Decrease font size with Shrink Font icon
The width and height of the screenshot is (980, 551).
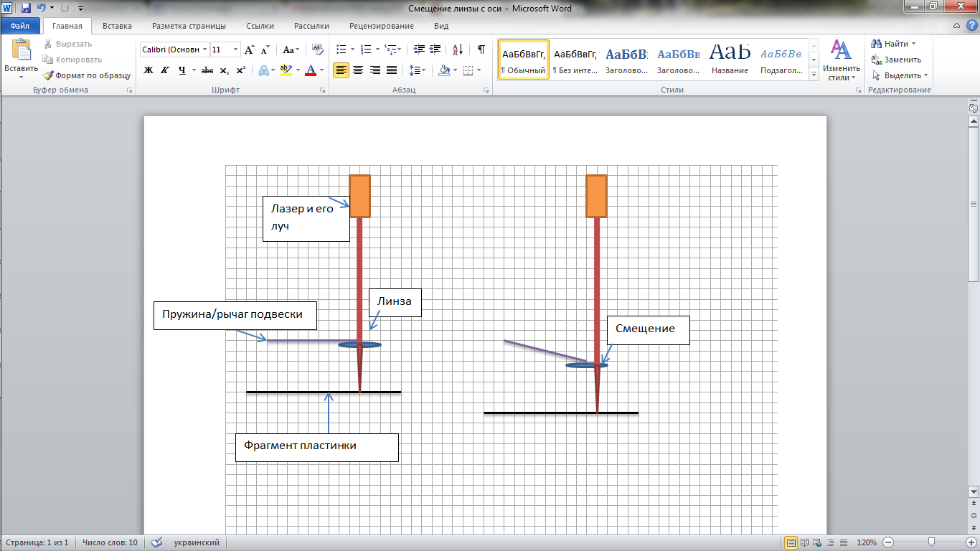(x=264, y=50)
